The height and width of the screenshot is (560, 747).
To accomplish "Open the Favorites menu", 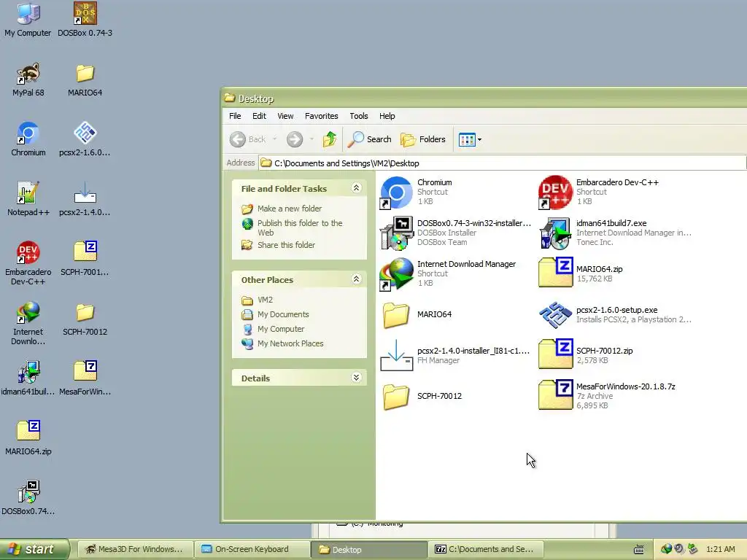I will pos(322,116).
